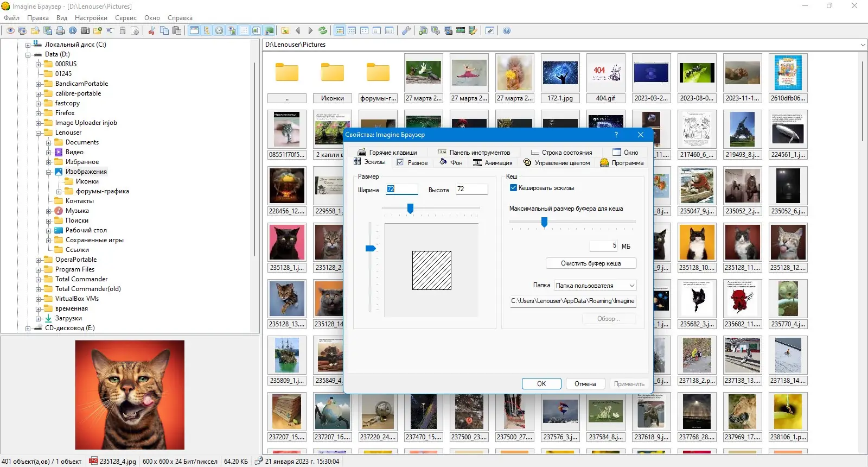
Task: Switch to the Горячие клавиши tab
Action: tap(387, 153)
